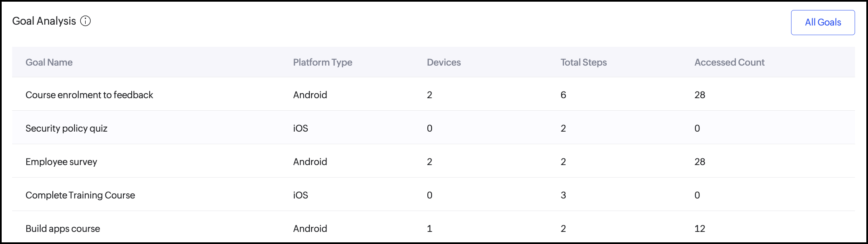Click iOS platform in Security policy quiz row

(300, 128)
